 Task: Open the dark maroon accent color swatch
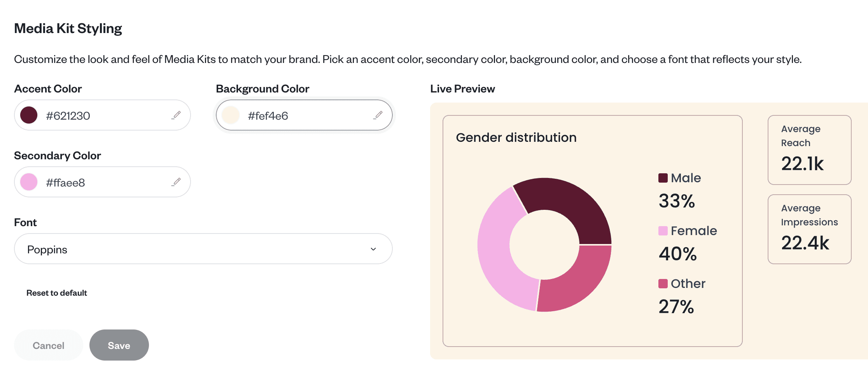point(29,115)
